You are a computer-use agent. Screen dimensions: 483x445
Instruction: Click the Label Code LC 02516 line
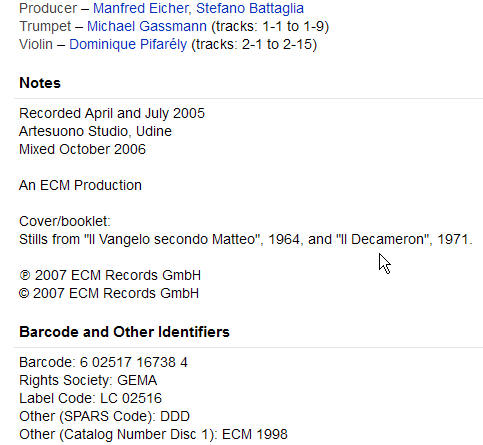coord(90,398)
